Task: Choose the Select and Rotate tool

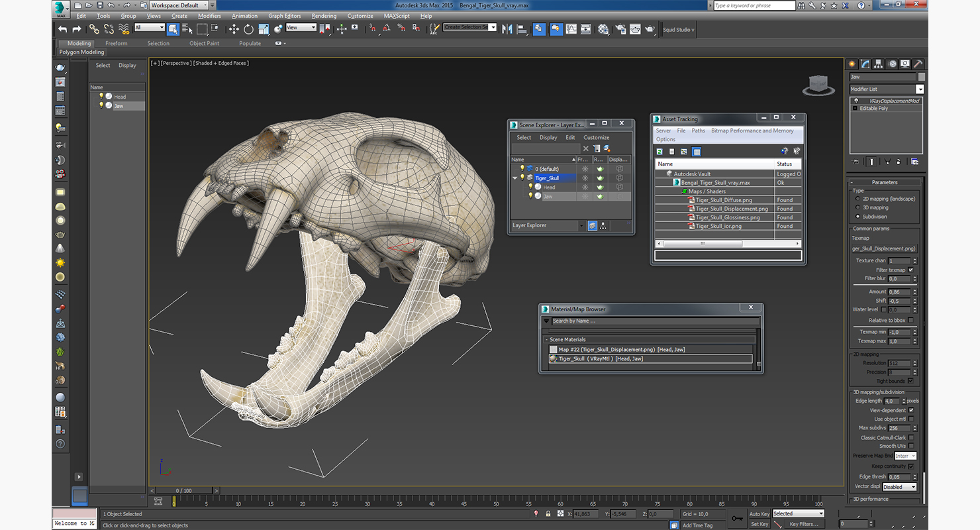Action: point(248,29)
